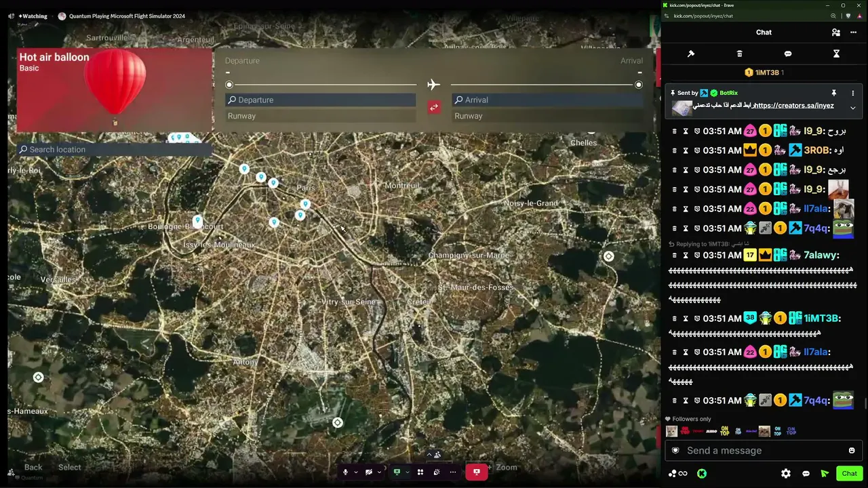Image resolution: width=868 pixels, height=488 pixels.
Task: Click the airplane icon on route line
Action: point(434,85)
